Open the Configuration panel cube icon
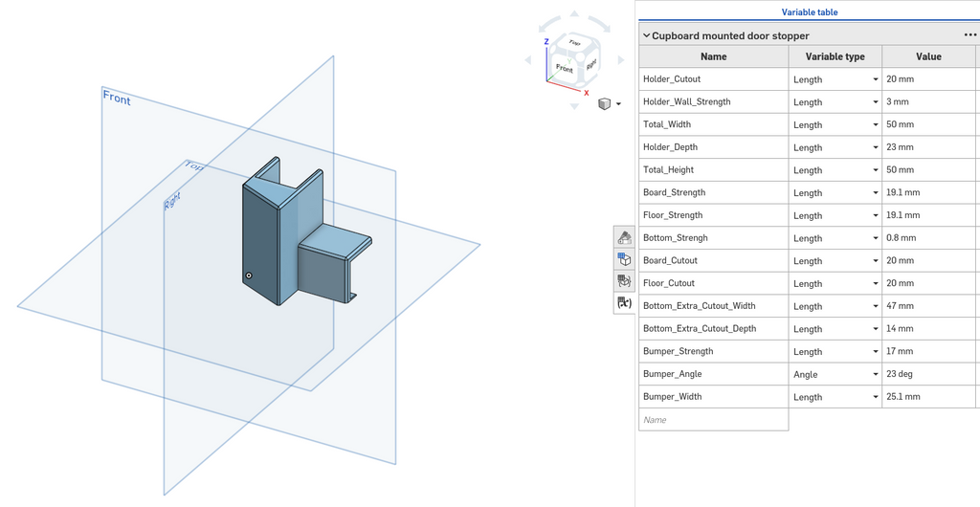980x507 pixels. pos(624,259)
